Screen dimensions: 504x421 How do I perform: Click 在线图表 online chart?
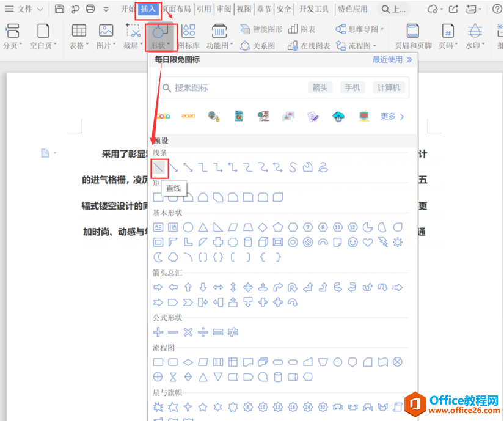click(309, 46)
